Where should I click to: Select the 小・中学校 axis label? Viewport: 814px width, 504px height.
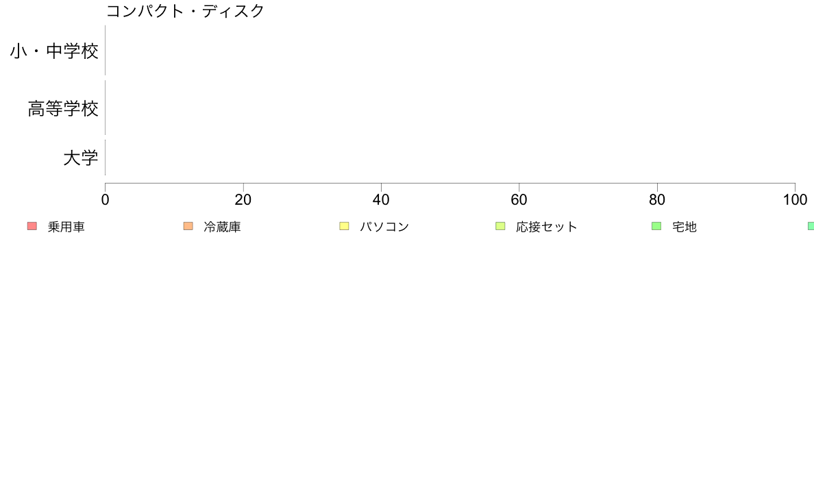(x=54, y=51)
